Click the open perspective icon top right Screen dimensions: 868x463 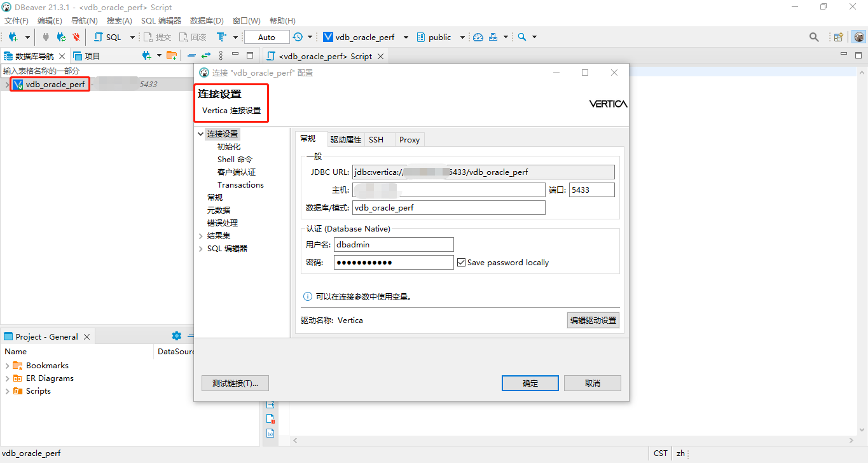point(839,37)
